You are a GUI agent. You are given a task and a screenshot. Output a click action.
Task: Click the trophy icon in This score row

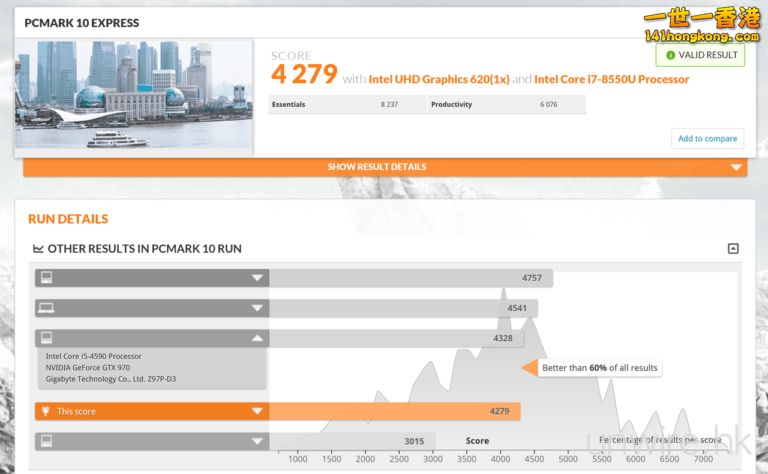point(46,411)
